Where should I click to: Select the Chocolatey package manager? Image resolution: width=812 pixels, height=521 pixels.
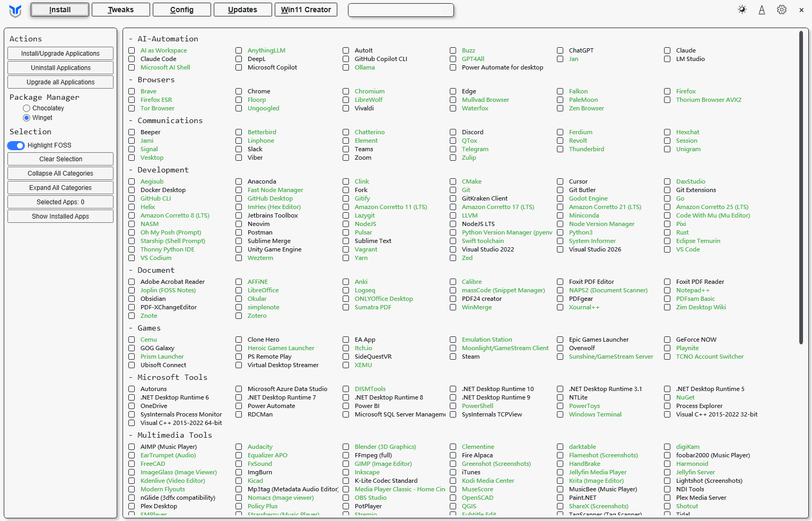[27, 108]
